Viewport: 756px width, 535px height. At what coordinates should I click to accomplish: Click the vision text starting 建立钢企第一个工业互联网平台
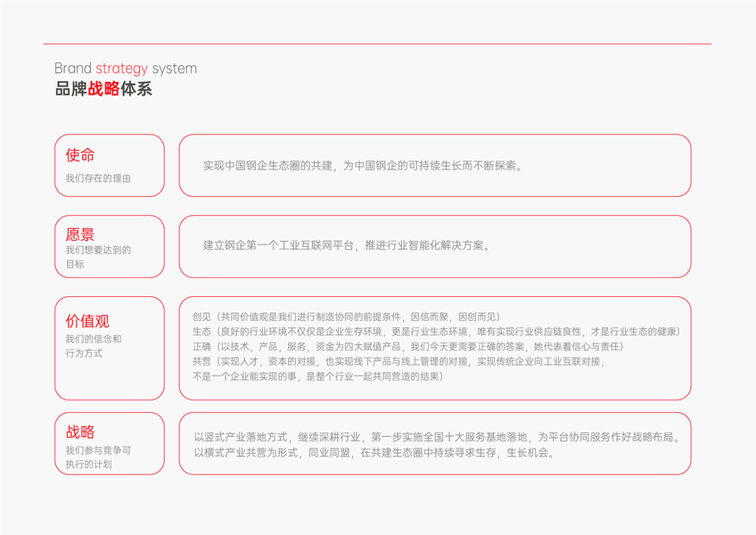[x=347, y=245]
